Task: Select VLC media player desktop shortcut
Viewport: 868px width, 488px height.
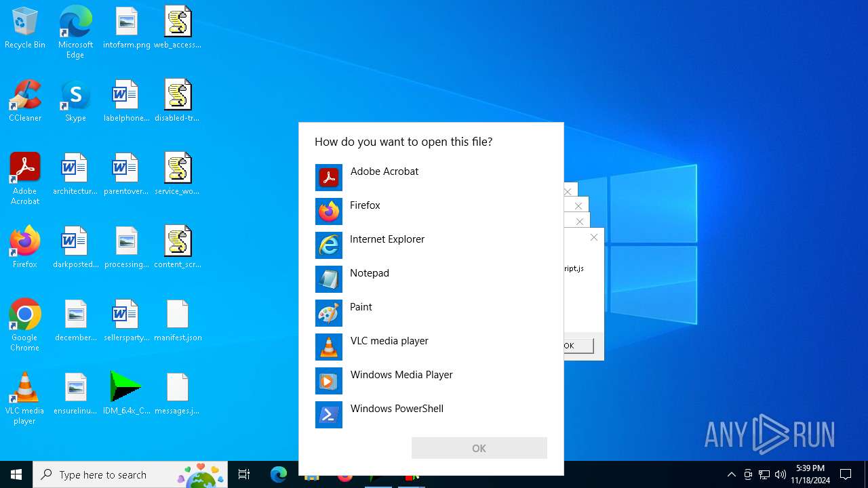Action: click(25, 399)
